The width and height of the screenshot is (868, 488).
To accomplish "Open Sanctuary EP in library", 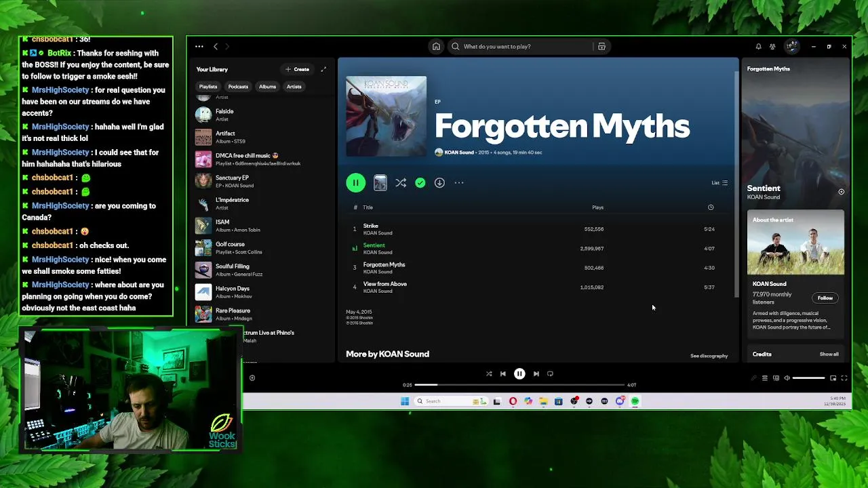I will tap(261, 182).
